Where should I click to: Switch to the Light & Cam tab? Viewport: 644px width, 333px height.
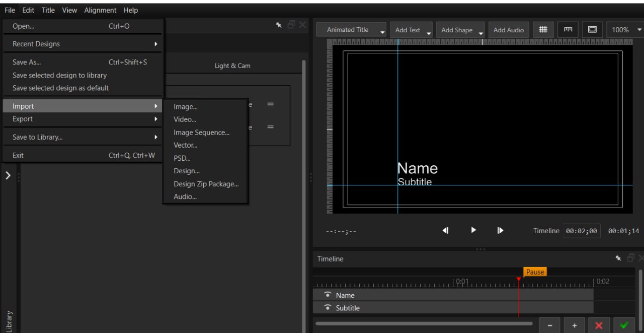[x=232, y=65]
